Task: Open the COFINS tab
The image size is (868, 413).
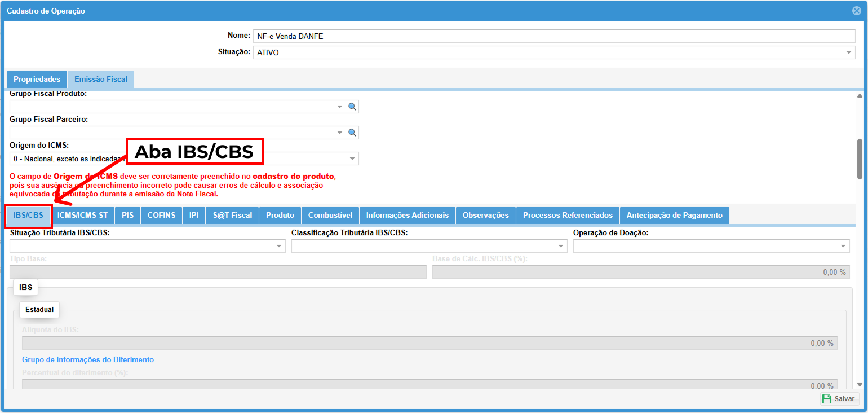Action: pyautogui.click(x=161, y=215)
